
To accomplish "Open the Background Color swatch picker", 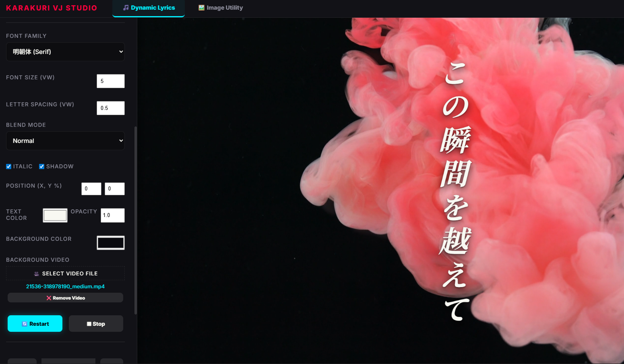I will coord(110,242).
